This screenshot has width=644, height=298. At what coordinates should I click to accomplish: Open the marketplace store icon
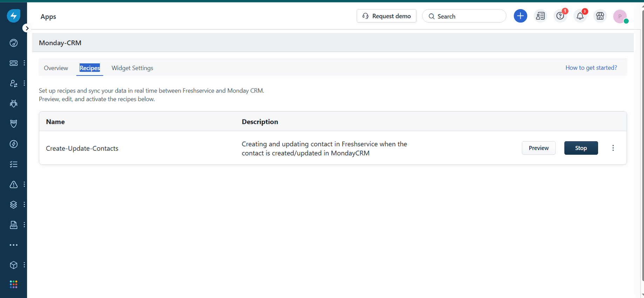600,16
